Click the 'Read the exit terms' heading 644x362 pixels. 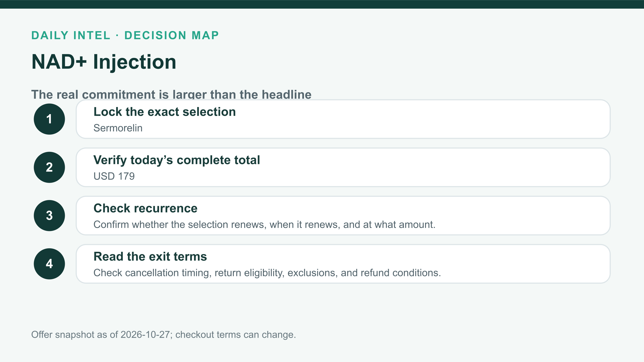coord(150,256)
